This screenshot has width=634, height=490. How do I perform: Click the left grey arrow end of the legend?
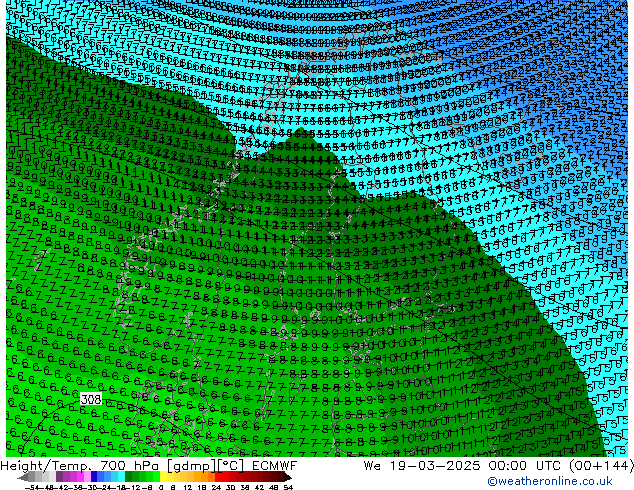(x=23, y=477)
